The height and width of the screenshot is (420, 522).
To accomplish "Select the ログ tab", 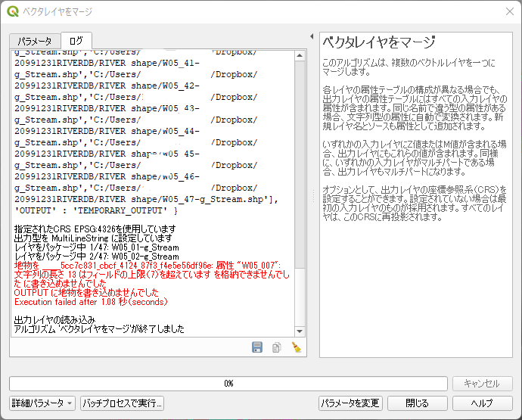I will point(76,41).
